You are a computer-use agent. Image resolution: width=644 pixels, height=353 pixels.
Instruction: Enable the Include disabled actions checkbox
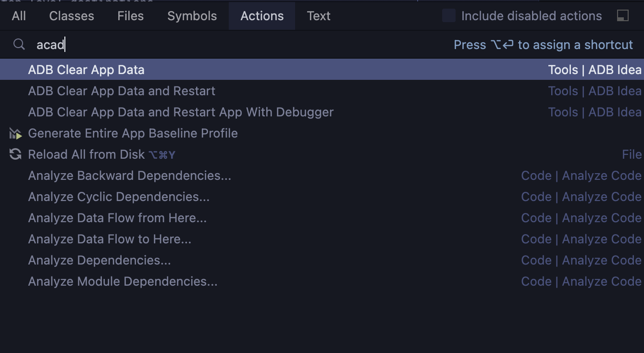(448, 15)
